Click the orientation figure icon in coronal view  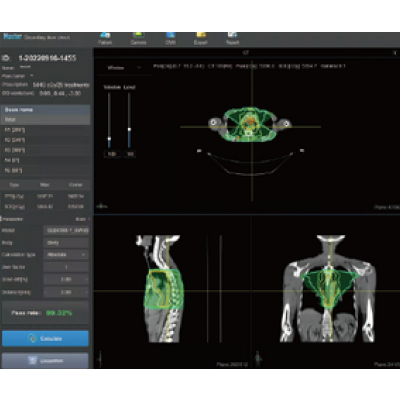click(258, 359)
